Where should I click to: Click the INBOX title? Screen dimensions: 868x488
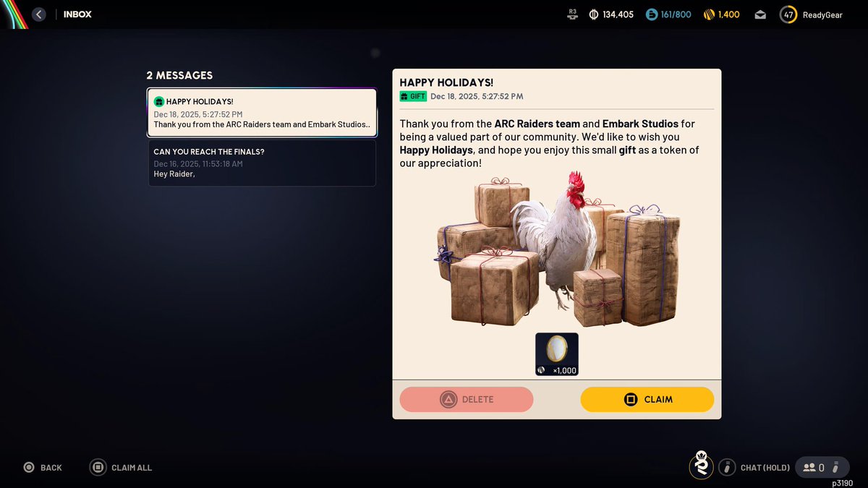(x=77, y=14)
